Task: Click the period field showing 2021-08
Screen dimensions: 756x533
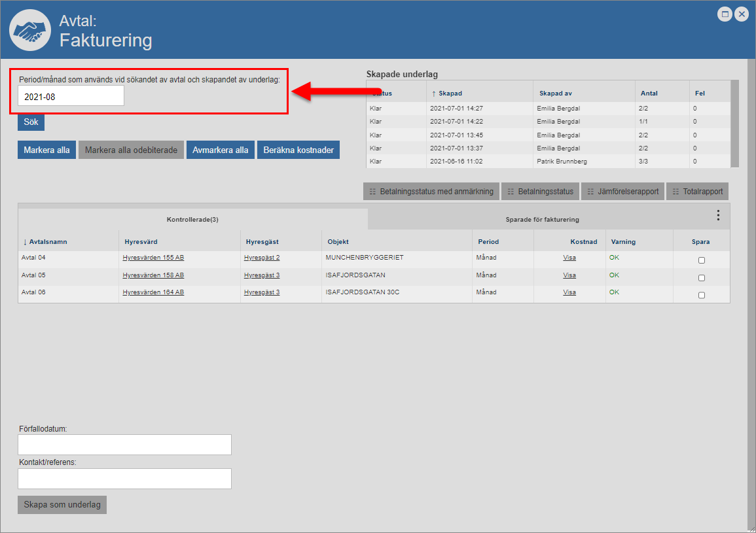Action: [x=71, y=96]
